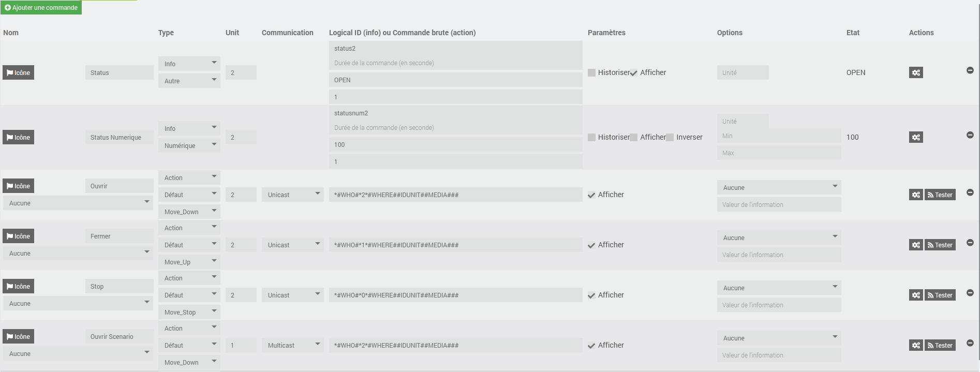Open advanced settings gears for the Status row
The image size is (980, 372).
tap(916, 73)
